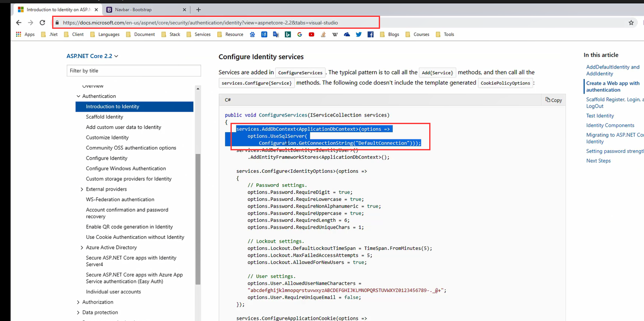Open Custom storage providers for Identity

[x=129, y=179]
